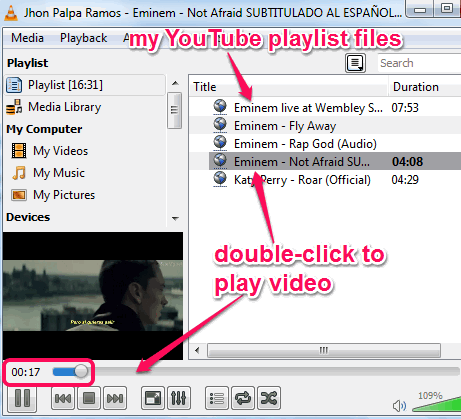Toggle loop repeat mode
This screenshot has width=461, height=419.
pos(243,398)
